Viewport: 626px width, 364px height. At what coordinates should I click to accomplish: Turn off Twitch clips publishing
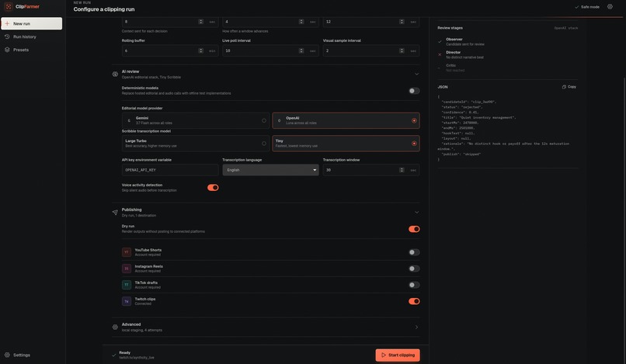(414, 301)
